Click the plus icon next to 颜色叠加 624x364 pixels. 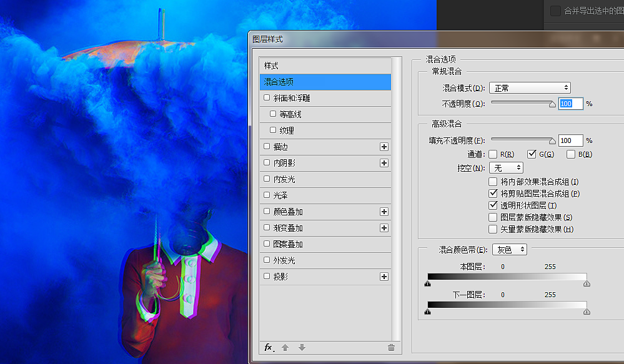point(384,212)
